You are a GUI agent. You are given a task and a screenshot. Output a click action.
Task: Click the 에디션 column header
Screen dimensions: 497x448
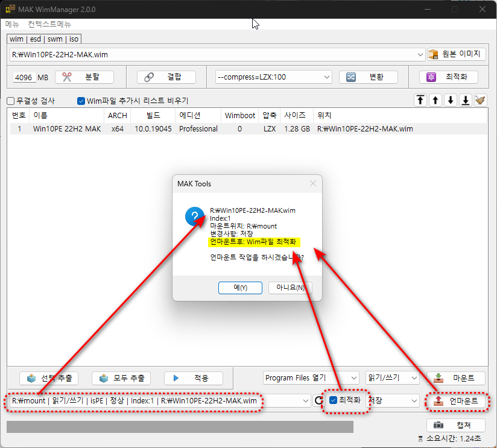point(198,115)
